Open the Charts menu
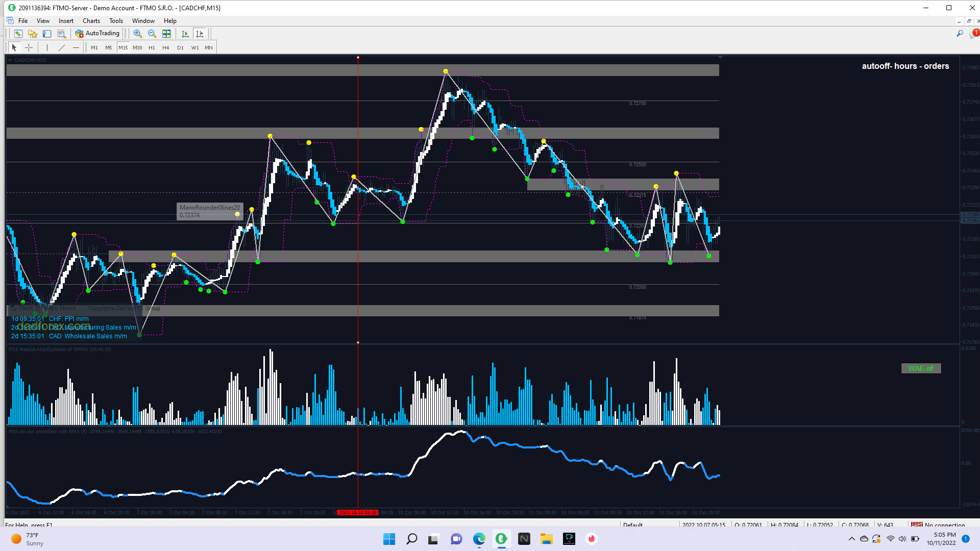The width and height of the screenshot is (980, 551). (91, 21)
